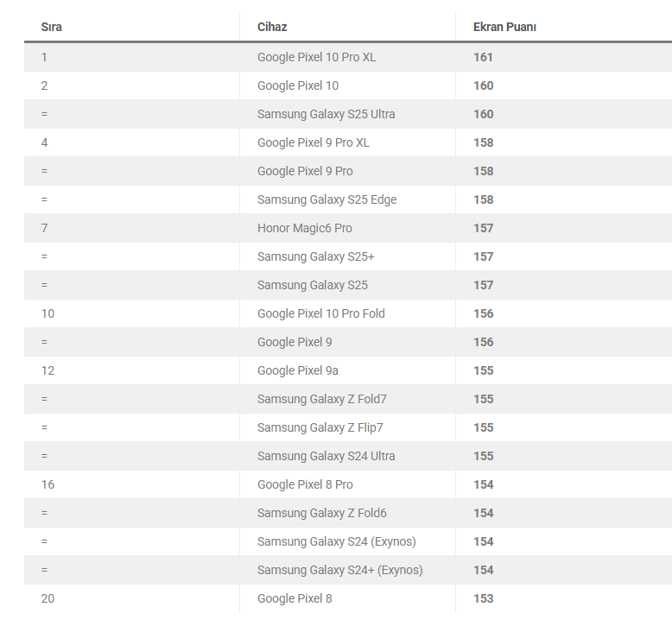Click the Google Pixel 8 Pro link
This screenshot has width=672, height=626.
point(305,484)
